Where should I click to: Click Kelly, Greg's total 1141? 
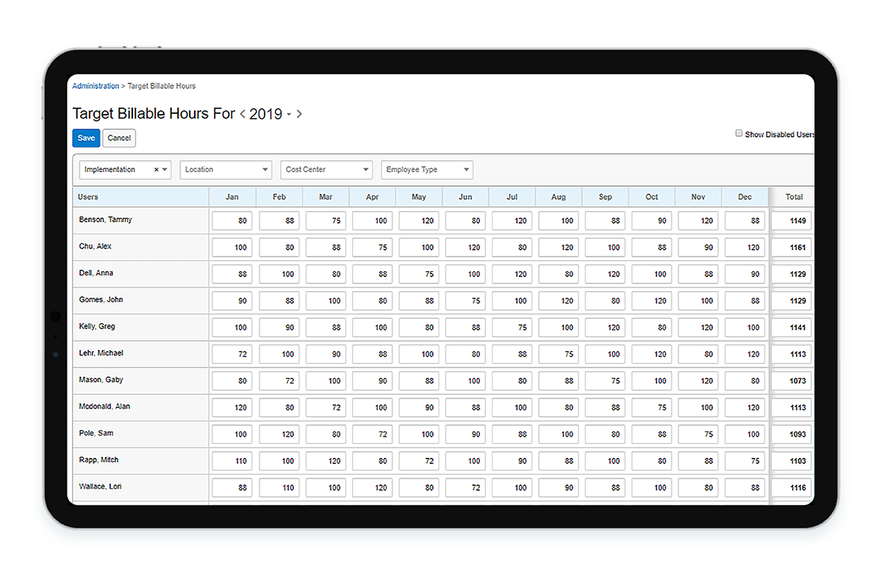click(x=792, y=328)
